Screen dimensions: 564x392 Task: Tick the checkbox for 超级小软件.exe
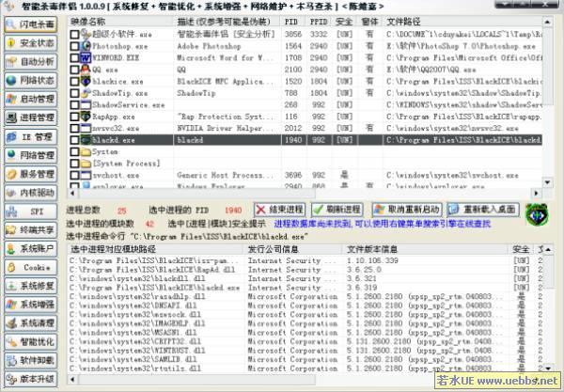coord(74,35)
